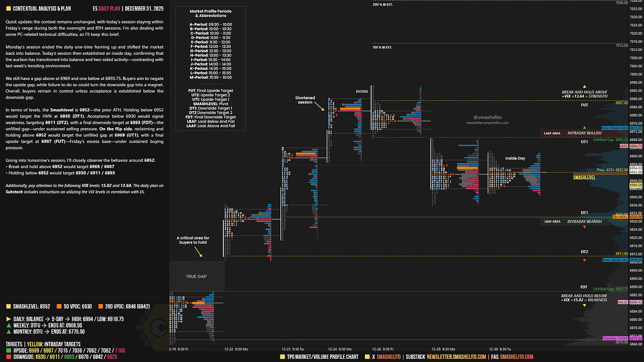The height and width of the screenshot is (362, 644).
Task: Click the Market Profile Periods & Abbreviations heading
Action: click(211, 13)
